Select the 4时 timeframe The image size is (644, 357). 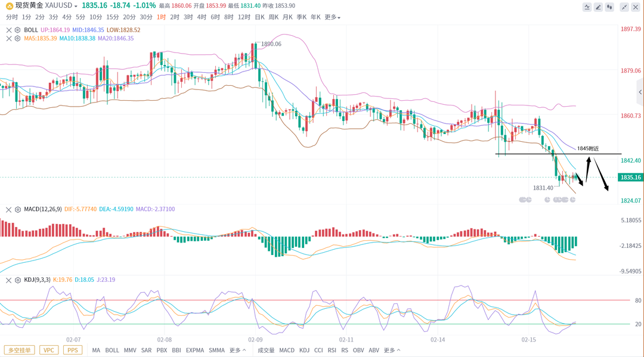[202, 17]
